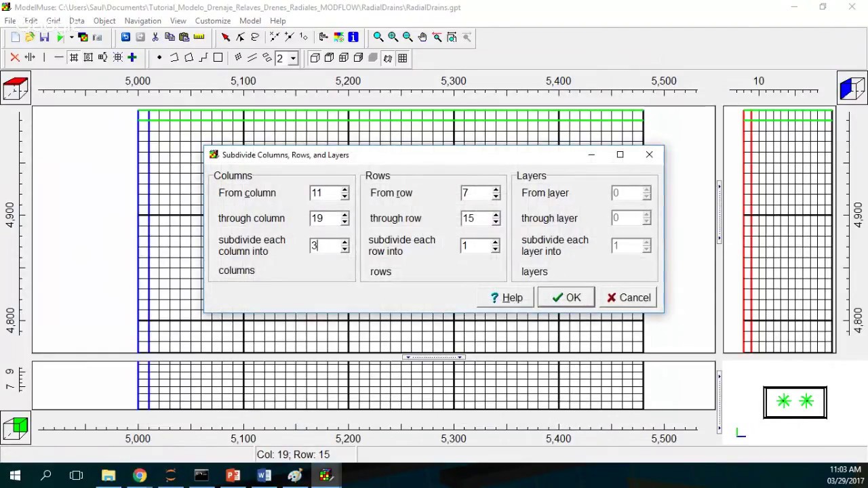Open Google Chrome from the taskbar

coord(140,475)
